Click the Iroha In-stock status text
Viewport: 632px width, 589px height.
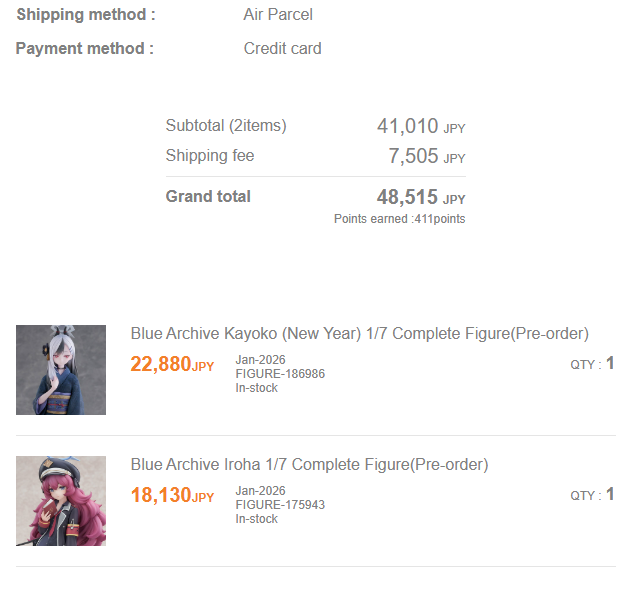click(x=257, y=519)
